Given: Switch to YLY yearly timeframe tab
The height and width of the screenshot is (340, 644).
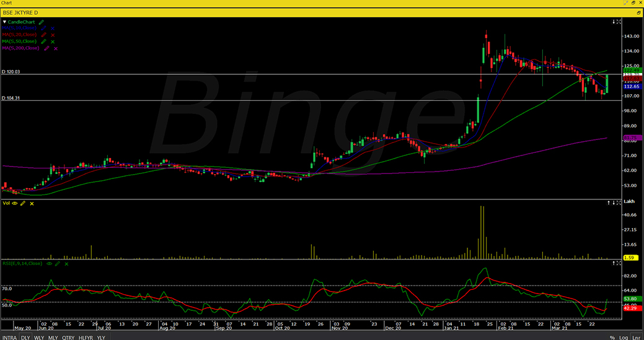Looking at the screenshot, I should 100,337.
